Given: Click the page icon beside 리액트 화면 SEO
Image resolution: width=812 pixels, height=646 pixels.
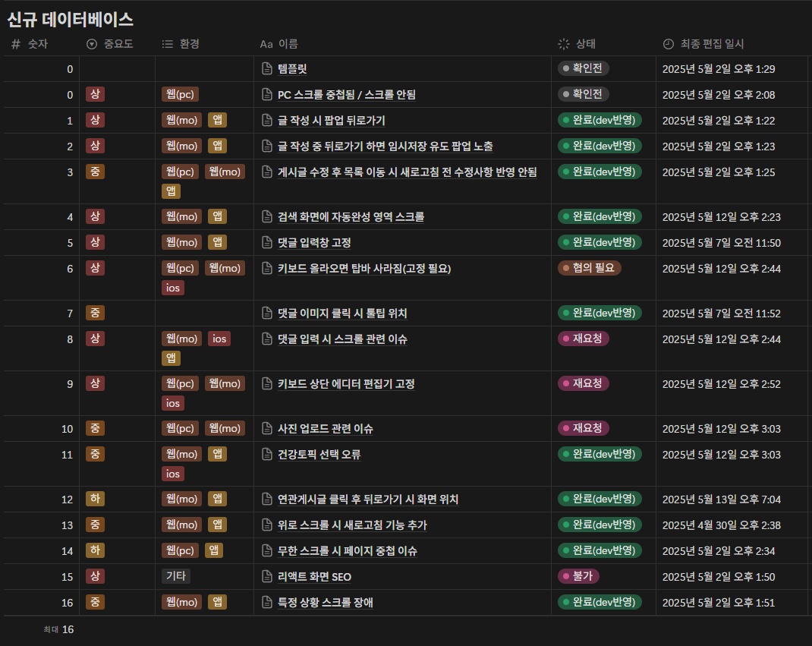Looking at the screenshot, I should pos(267,577).
